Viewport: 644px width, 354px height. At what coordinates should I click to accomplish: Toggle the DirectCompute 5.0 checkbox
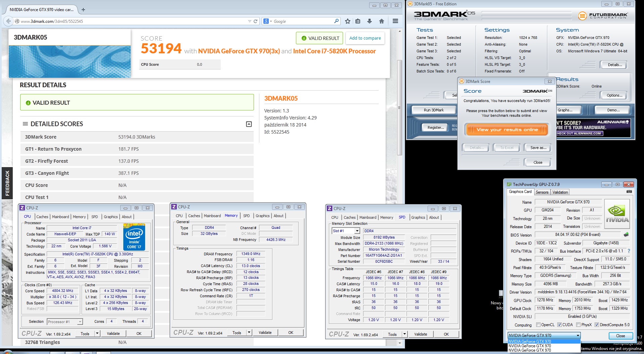pyautogui.click(x=597, y=325)
